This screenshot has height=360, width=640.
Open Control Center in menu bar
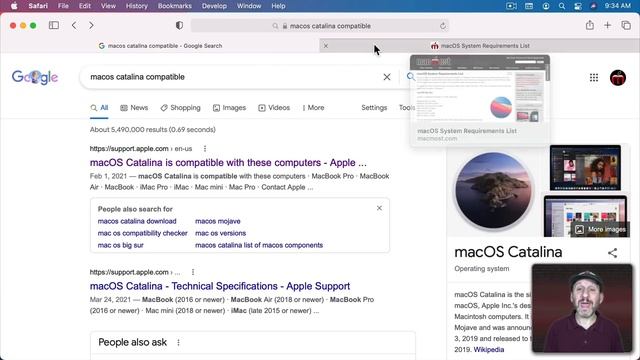coord(578,6)
